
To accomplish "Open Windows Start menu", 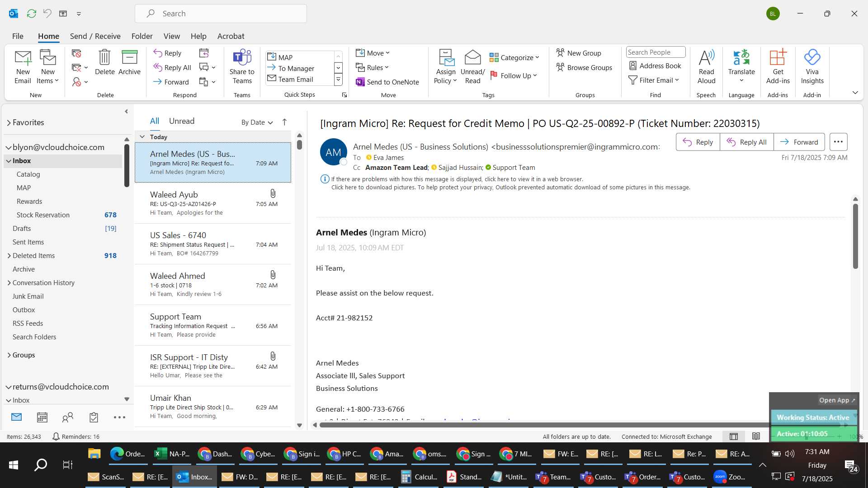I will [x=14, y=465].
